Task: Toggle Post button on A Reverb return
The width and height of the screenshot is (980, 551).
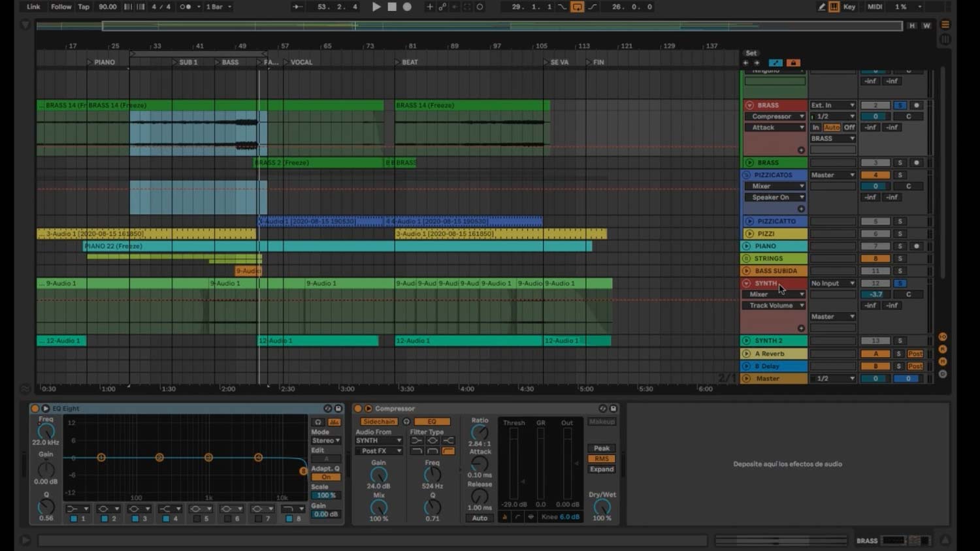Action: click(x=915, y=354)
